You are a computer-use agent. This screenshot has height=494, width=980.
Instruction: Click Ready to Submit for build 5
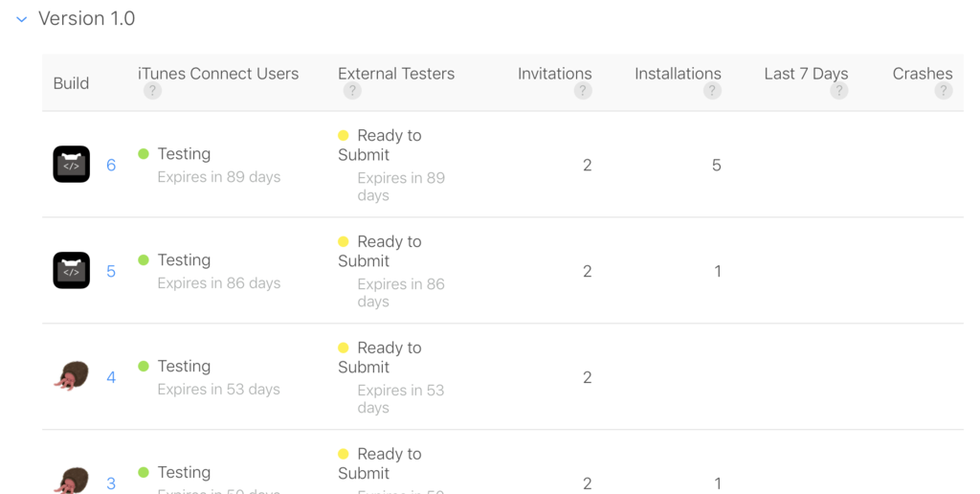(379, 251)
